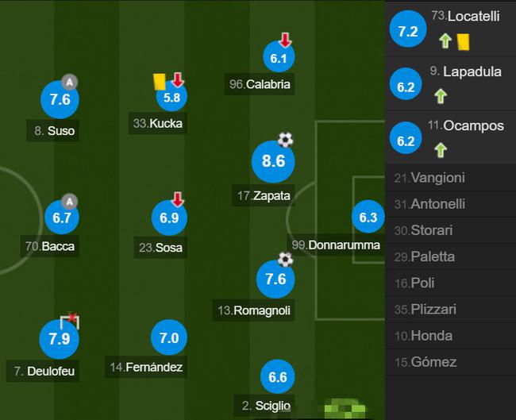Select Donnarumma's 6.3 rating circle
The width and height of the screenshot is (516, 420).
click(x=368, y=217)
